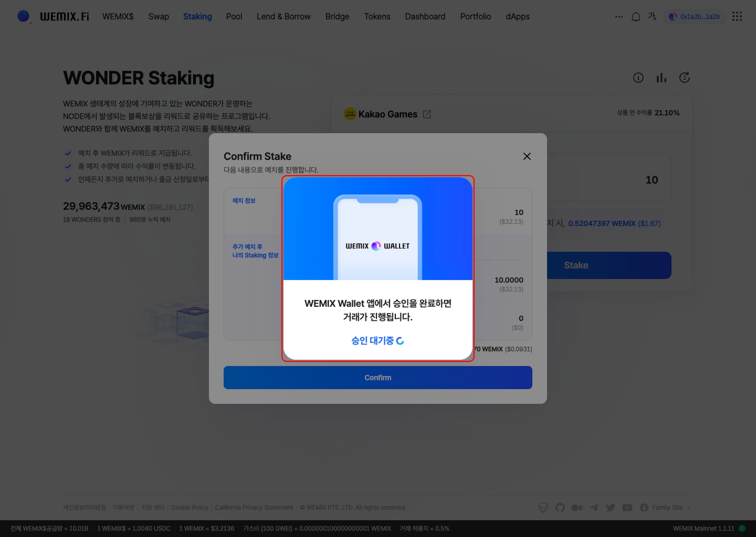756x537 pixels.
Task: Open the staking info circle icon
Action: [638, 78]
